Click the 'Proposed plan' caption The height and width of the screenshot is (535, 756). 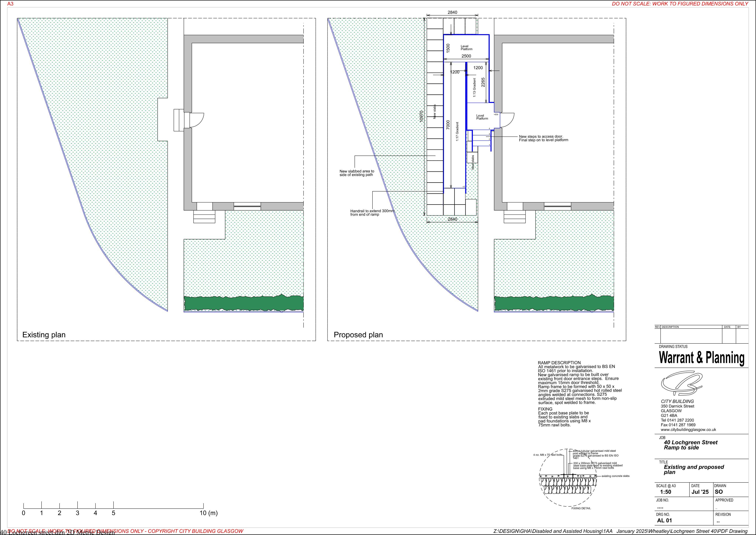(x=358, y=335)
